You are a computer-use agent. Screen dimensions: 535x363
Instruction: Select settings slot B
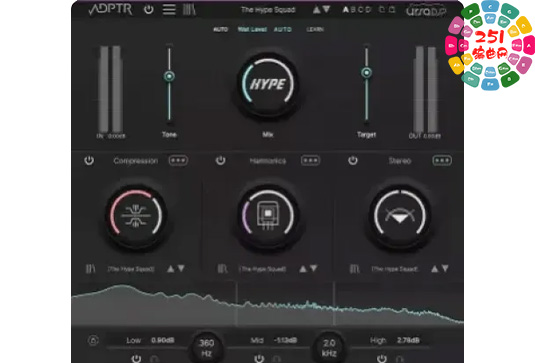pos(353,10)
